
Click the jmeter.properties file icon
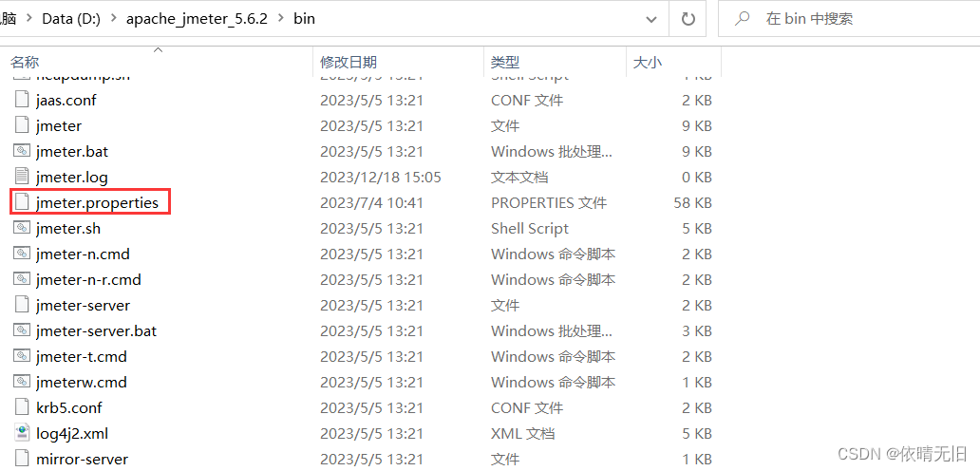coord(22,202)
